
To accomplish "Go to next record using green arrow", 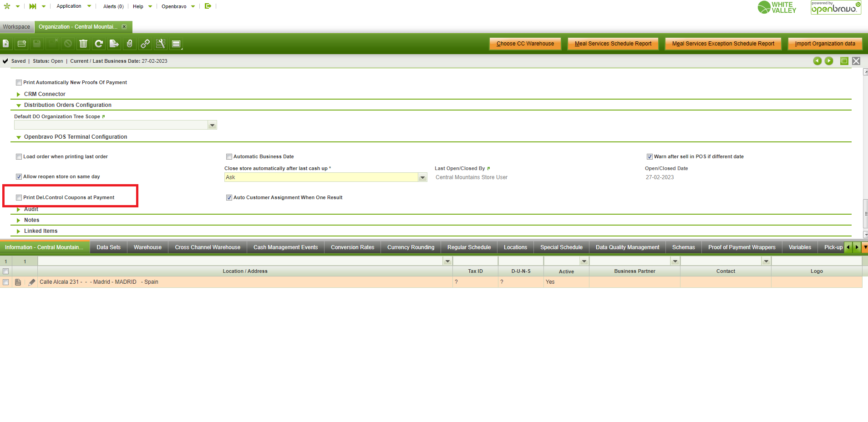I will pyautogui.click(x=829, y=61).
